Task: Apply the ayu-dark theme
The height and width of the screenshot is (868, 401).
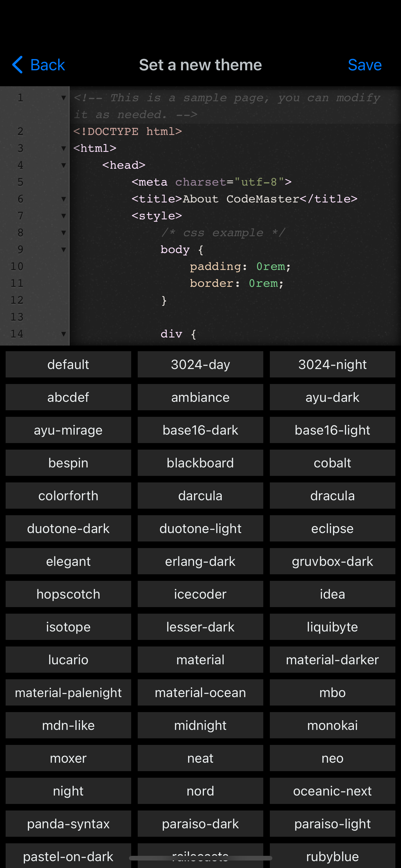Action: 332,397
